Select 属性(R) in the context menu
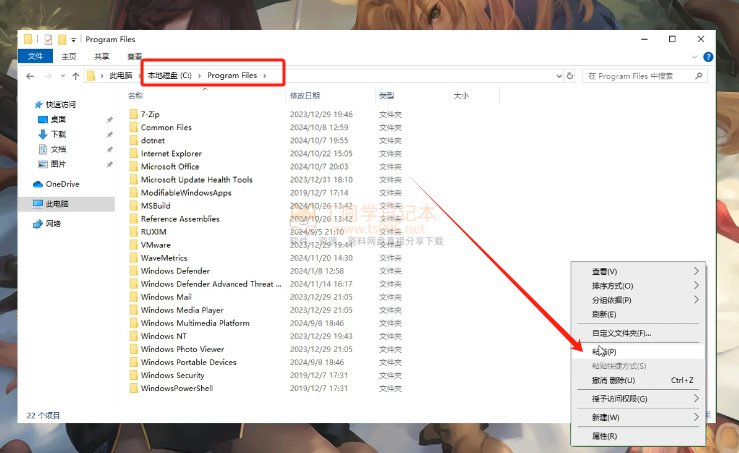 tap(604, 436)
